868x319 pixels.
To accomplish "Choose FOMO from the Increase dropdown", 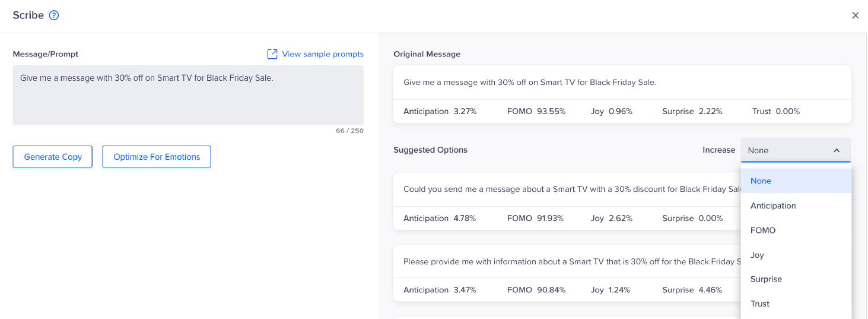I will [x=763, y=230].
